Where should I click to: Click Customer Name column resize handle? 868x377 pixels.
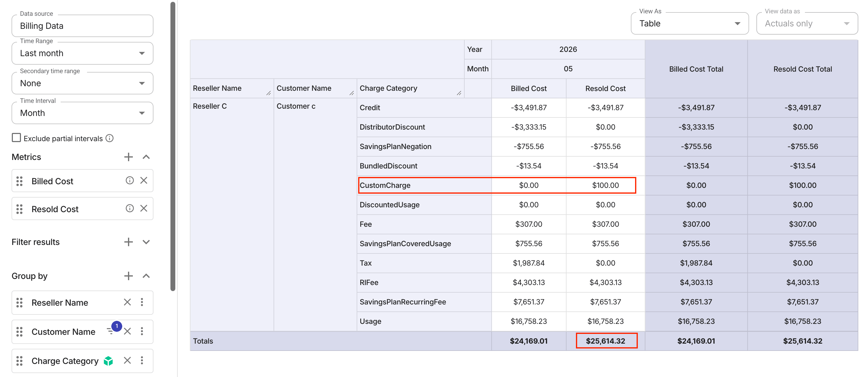352,93
